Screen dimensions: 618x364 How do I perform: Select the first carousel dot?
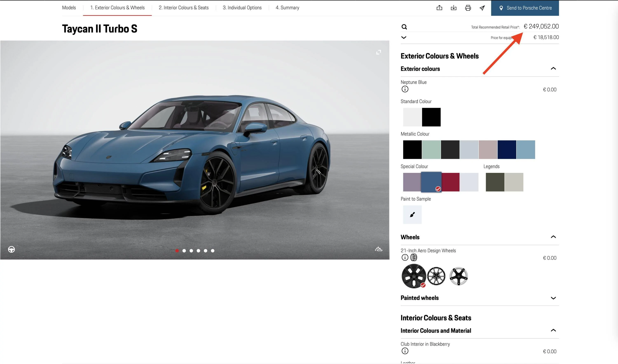[177, 251]
